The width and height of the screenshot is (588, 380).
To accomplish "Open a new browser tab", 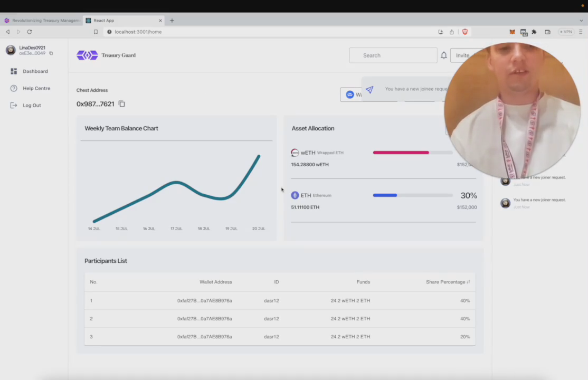I will coord(172,21).
